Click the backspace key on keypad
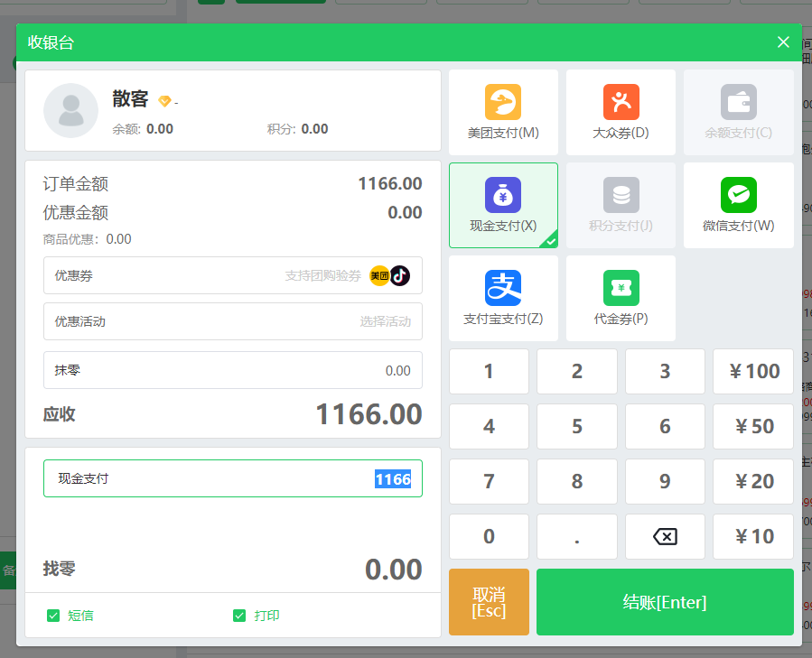812x658 pixels. (665, 536)
